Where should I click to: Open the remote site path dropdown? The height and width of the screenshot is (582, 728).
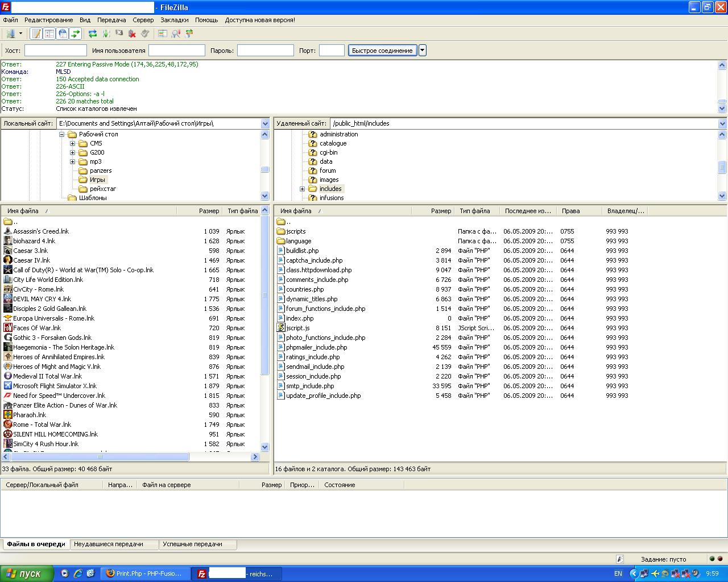722,123
